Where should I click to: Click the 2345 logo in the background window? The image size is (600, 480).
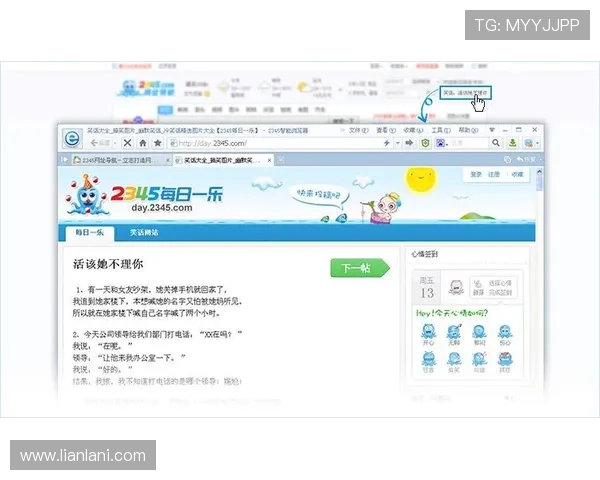tap(147, 88)
